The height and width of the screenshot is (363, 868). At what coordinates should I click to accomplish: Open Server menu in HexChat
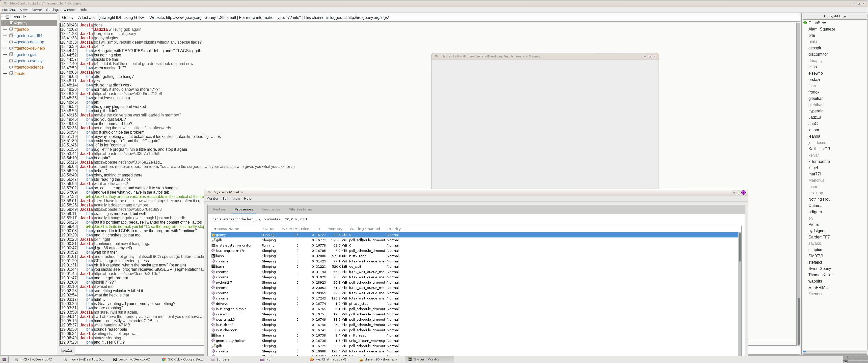(x=37, y=10)
